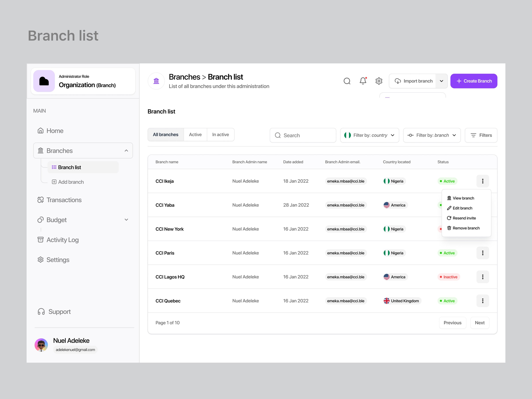Screen dimensions: 532x399
Task: Open three-dot menu for CCI Lagos HQ
Action: point(482,277)
